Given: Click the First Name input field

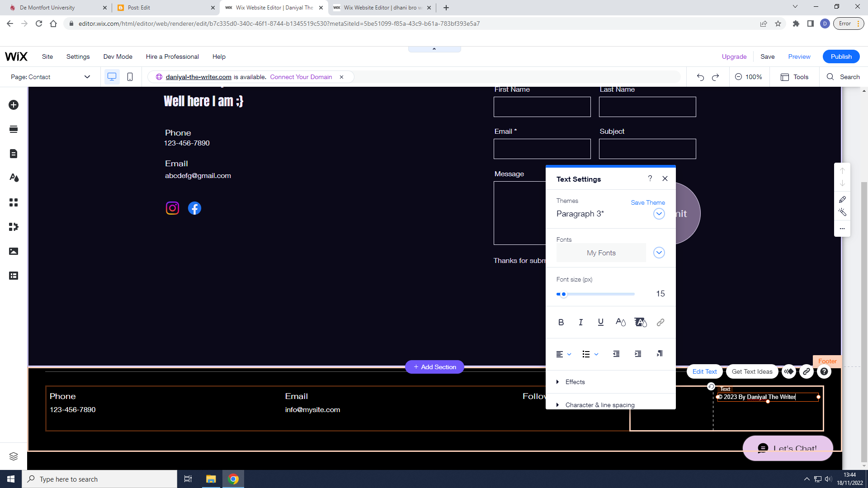Looking at the screenshot, I should point(542,107).
